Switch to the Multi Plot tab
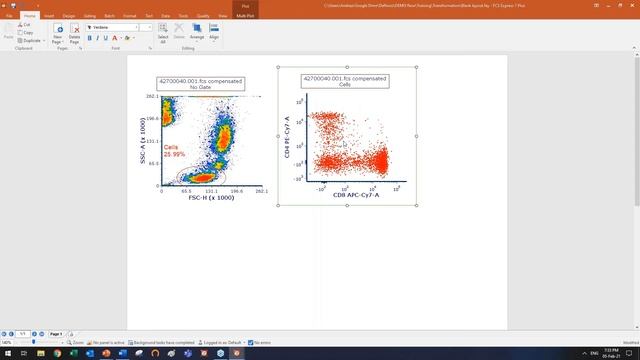640x360 pixels. 245,16
